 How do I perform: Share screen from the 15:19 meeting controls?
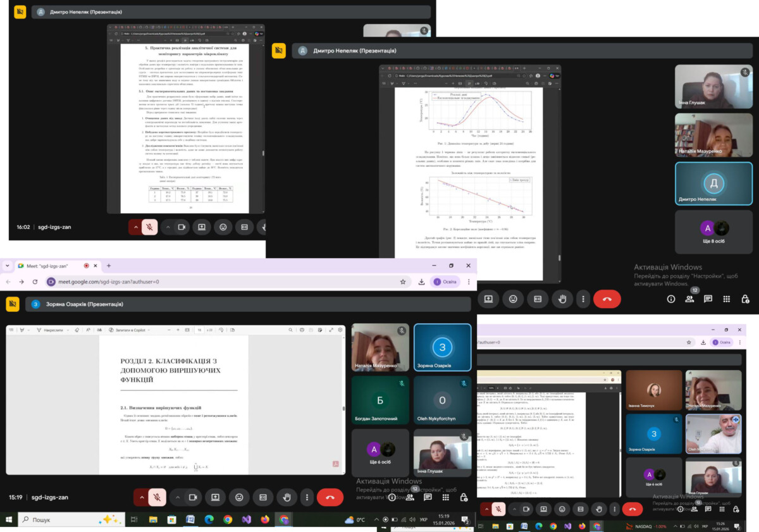[215, 497]
